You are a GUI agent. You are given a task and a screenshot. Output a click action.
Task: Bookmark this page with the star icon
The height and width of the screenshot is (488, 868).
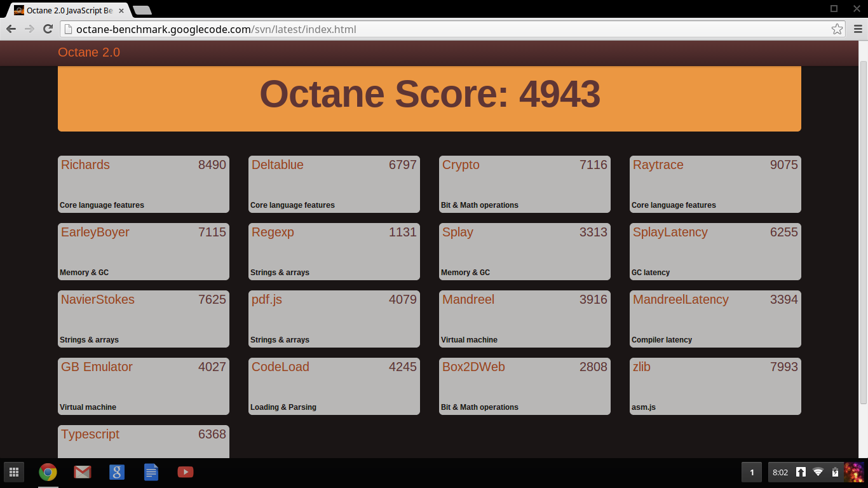click(837, 29)
